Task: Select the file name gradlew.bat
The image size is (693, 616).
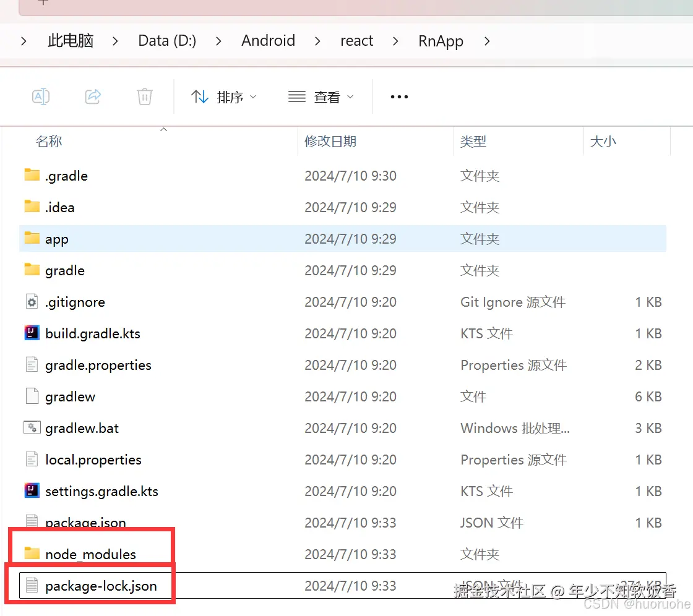Action: (82, 428)
